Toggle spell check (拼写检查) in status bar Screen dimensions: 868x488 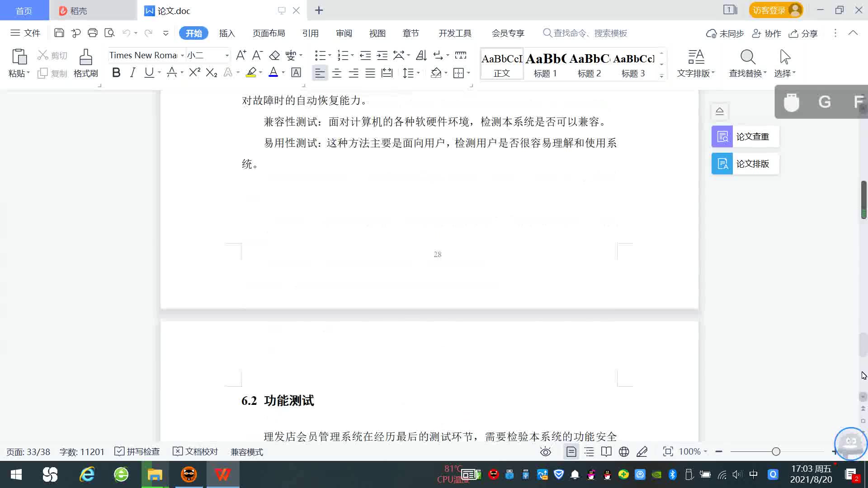137,452
